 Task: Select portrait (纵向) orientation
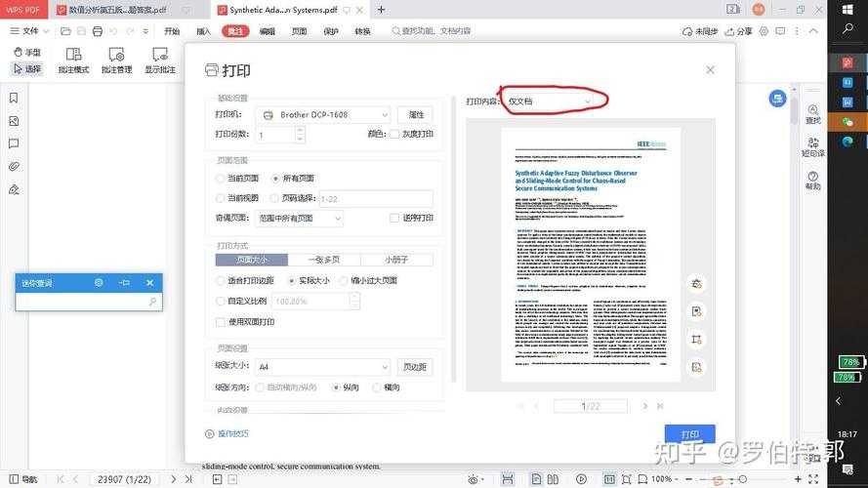pos(336,387)
